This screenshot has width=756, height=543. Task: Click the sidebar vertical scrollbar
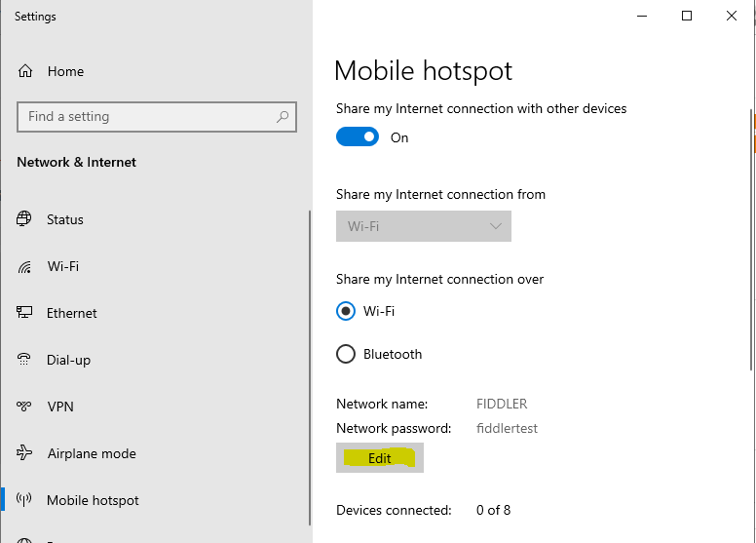pos(310,368)
